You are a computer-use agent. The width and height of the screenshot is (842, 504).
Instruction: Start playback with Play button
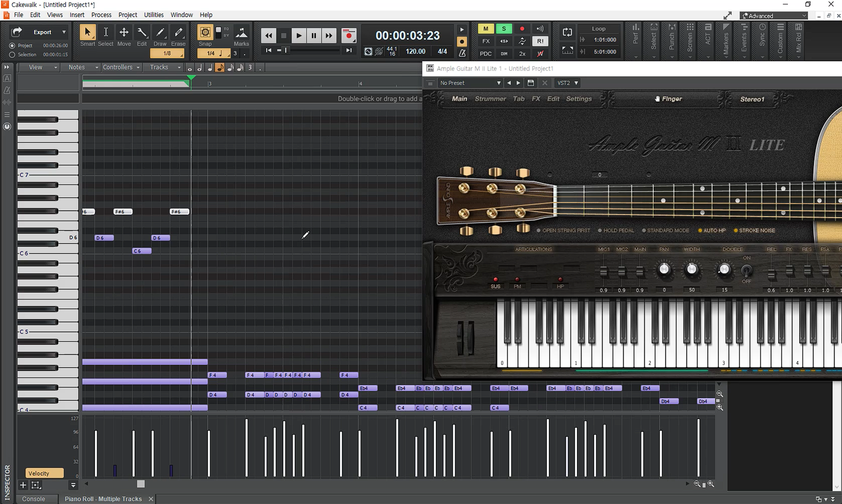[299, 36]
